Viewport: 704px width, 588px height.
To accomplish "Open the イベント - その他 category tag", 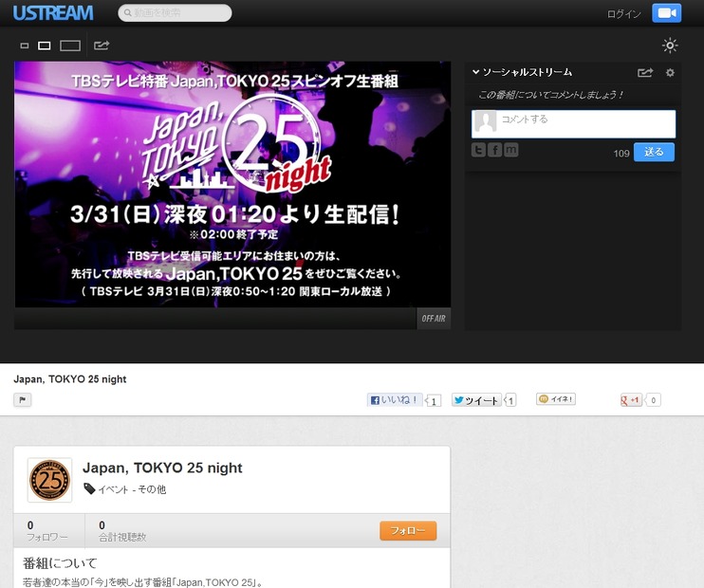I will [132, 489].
